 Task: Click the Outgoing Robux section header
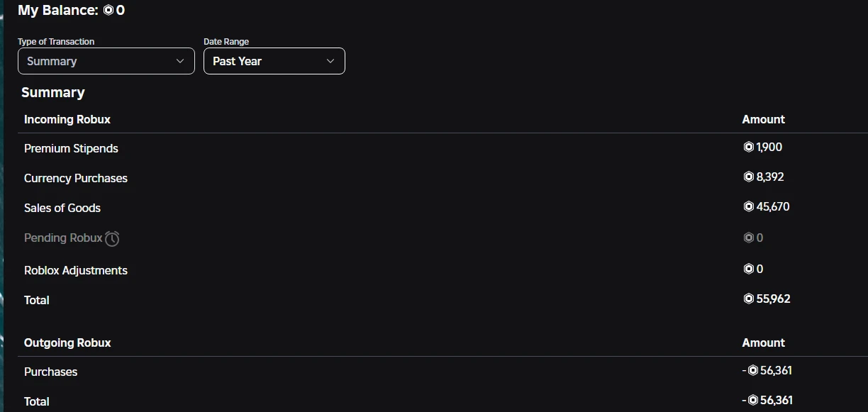tap(67, 343)
